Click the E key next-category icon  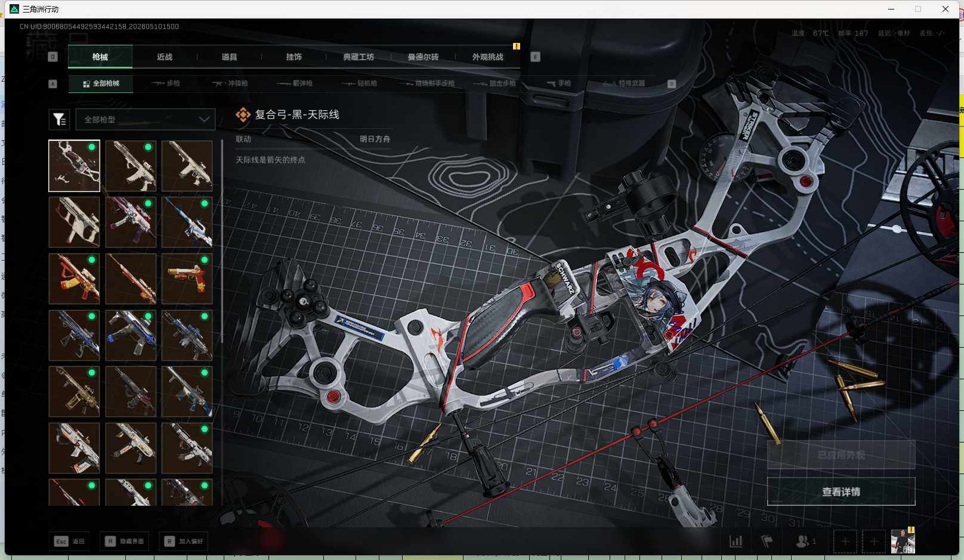tap(535, 57)
